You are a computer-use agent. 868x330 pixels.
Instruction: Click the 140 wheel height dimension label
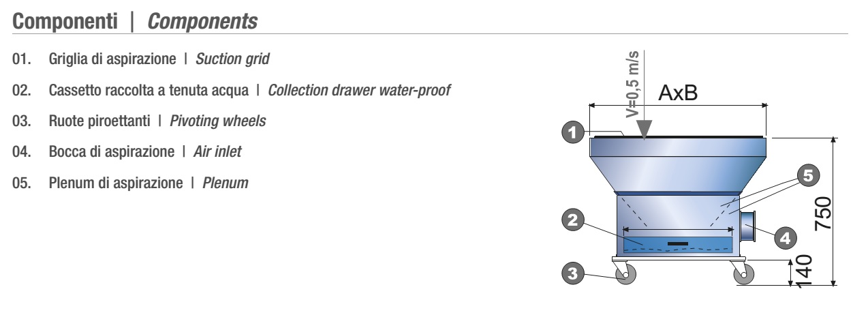(804, 271)
